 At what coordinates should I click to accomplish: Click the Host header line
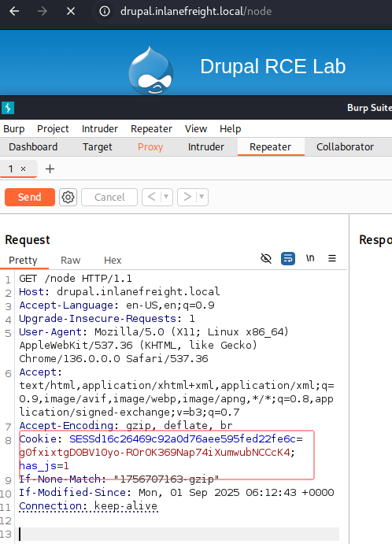click(120, 291)
